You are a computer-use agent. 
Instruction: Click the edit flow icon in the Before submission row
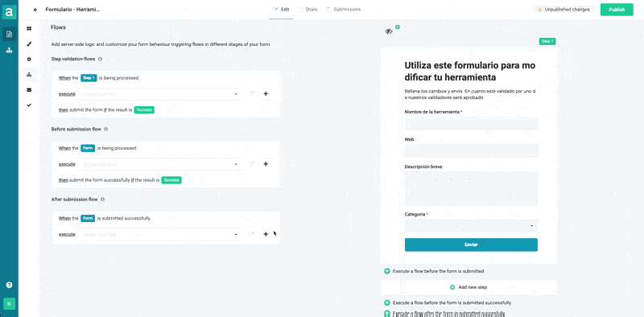pyautogui.click(x=252, y=164)
